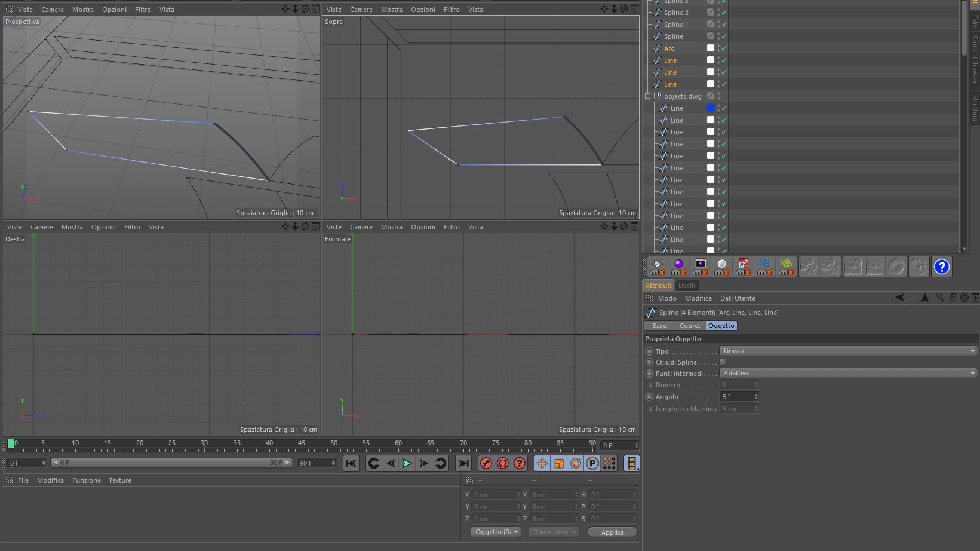Click the blue color swatch in object list
This screenshot has height=551, width=980.
click(x=711, y=108)
